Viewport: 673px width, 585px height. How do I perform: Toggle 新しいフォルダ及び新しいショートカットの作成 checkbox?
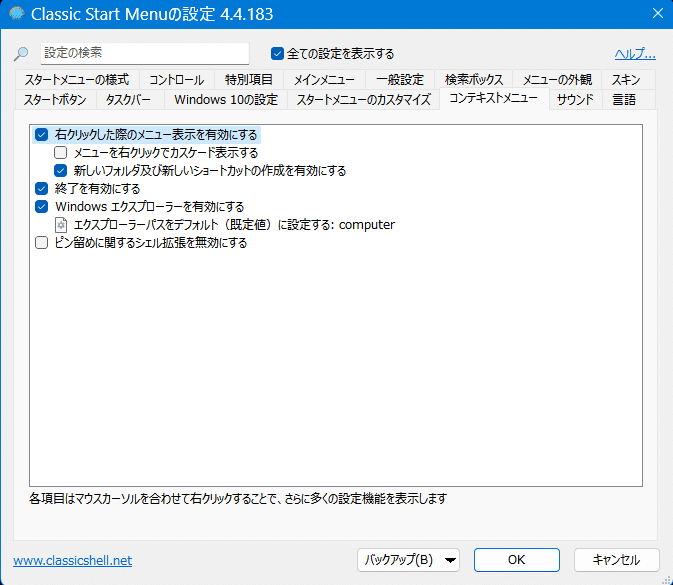61,171
